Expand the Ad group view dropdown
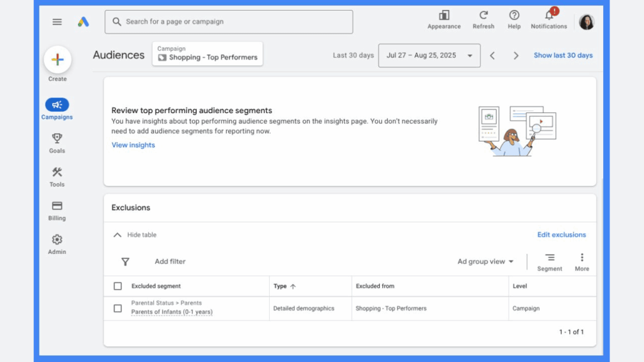Image resolution: width=644 pixels, height=362 pixels. point(486,261)
